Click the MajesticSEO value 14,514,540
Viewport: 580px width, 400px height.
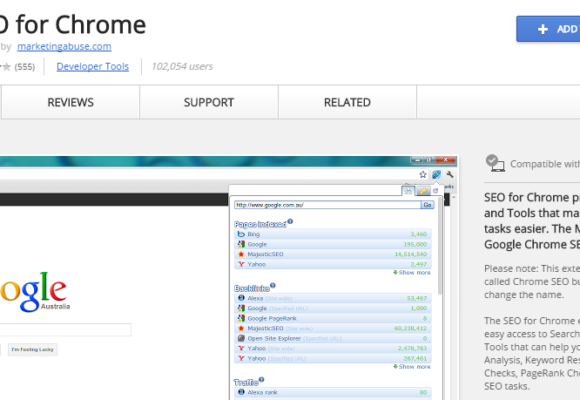click(x=411, y=254)
